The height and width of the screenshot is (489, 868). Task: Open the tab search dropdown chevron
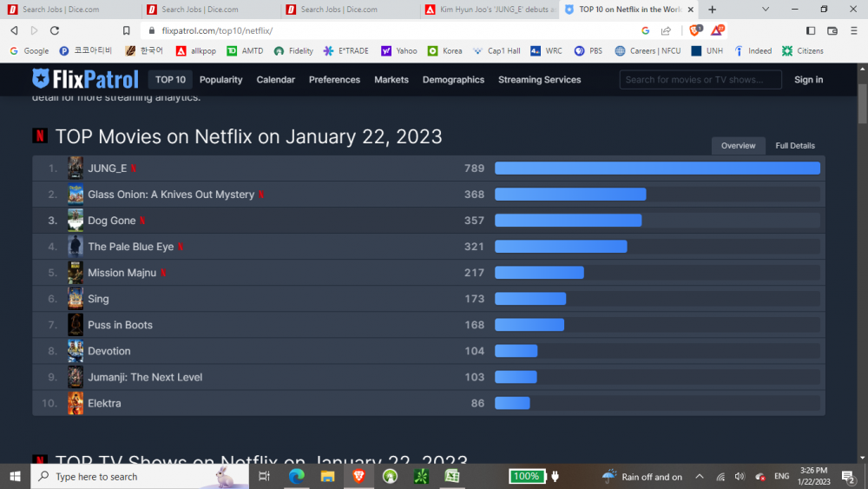click(765, 10)
